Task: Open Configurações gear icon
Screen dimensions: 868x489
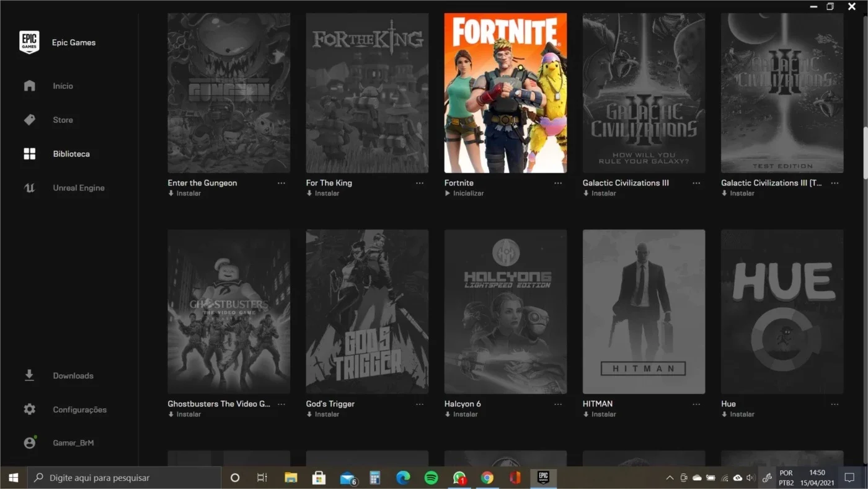Action: [29, 410]
